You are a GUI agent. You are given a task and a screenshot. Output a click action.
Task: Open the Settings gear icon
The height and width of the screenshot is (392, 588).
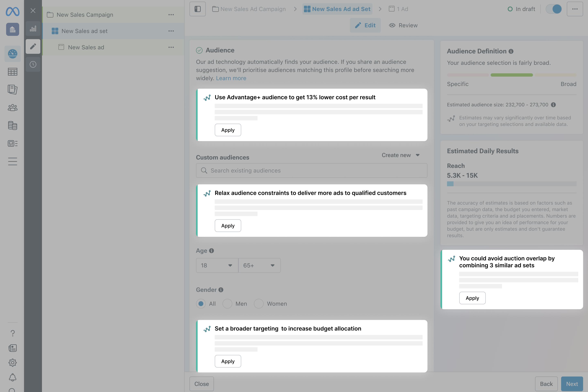point(12,363)
